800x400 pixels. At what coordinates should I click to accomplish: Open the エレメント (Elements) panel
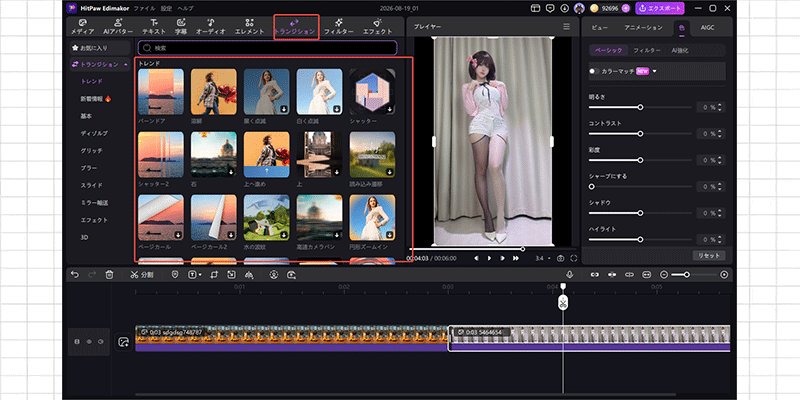pos(249,27)
